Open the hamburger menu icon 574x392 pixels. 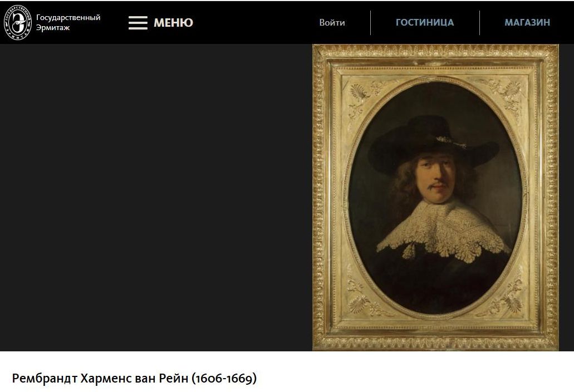pos(138,23)
